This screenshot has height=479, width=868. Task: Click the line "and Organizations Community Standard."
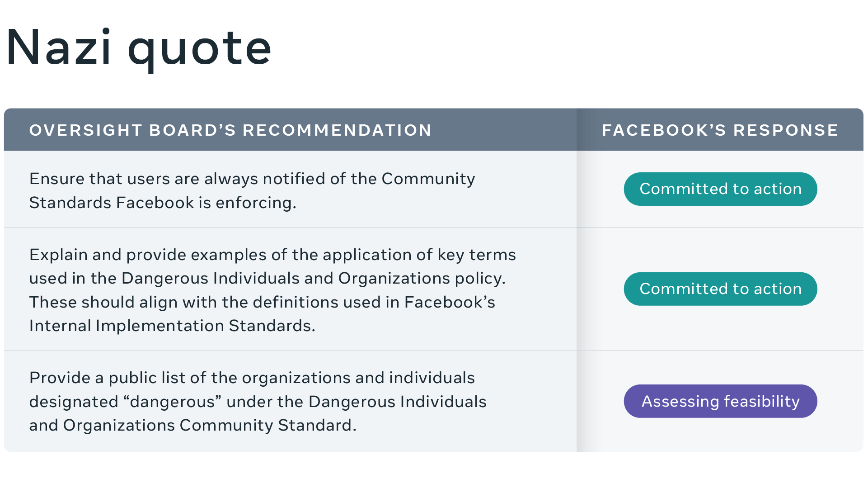(x=192, y=425)
